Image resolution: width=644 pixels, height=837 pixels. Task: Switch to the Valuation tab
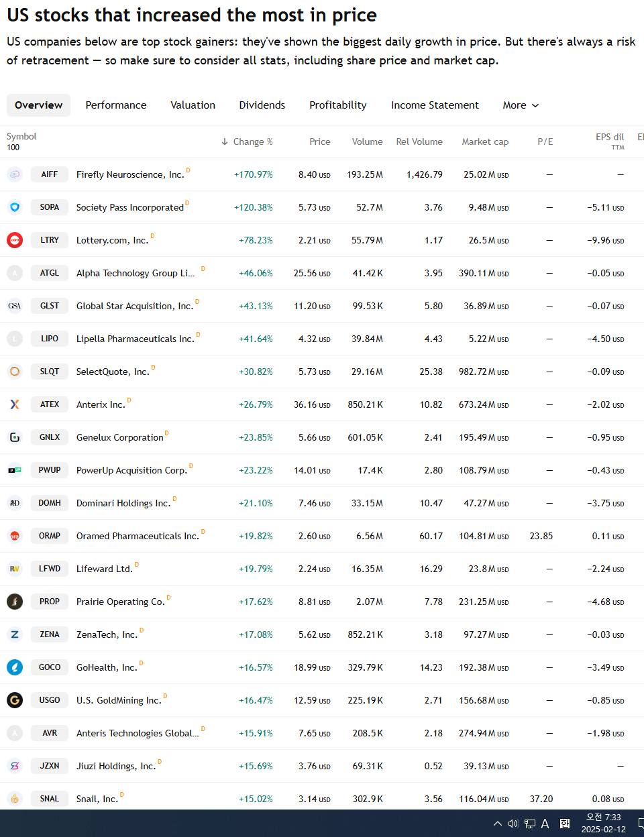pos(193,105)
